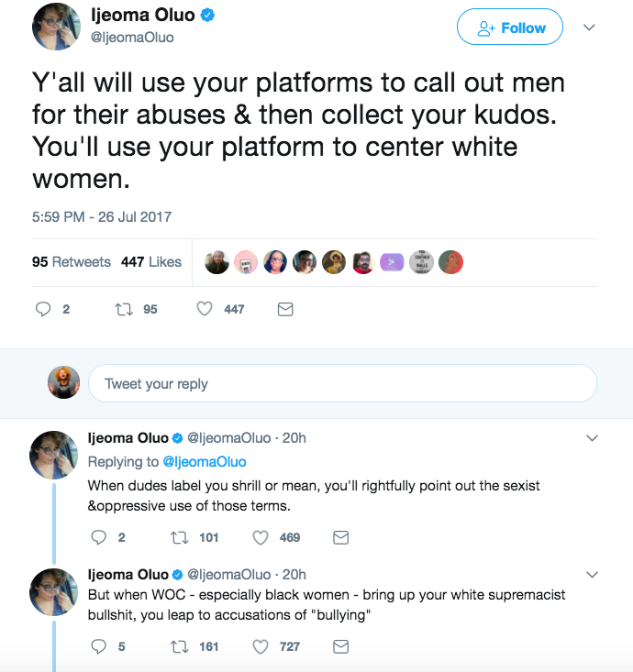633x672 pixels.
Task: Share the 'bullying' reply via envelope icon
Action: click(x=340, y=646)
